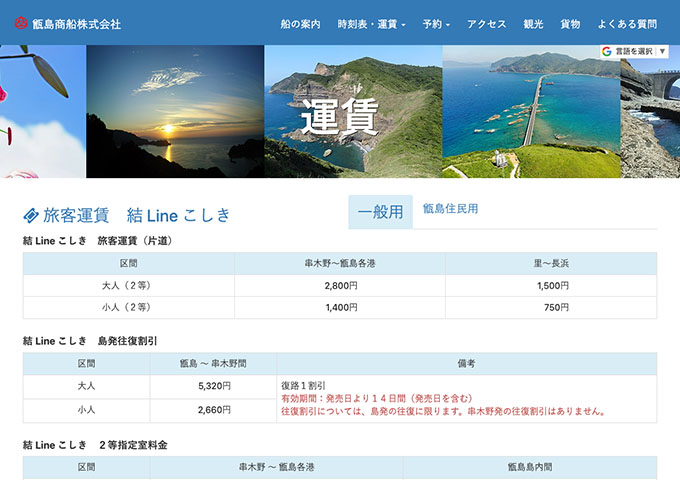Click the 5,320円 round-trip fare cell
Image resolution: width=680 pixels, height=480 pixels.
pyautogui.click(x=213, y=385)
